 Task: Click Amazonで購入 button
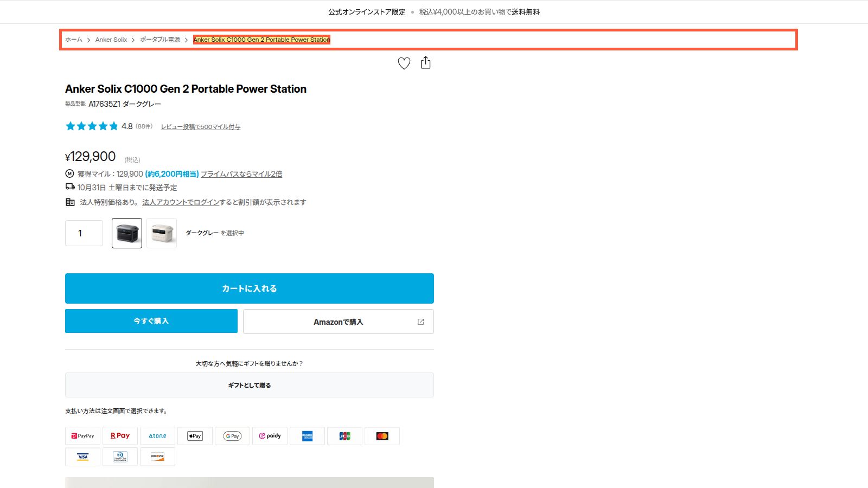tap(339, 322)
